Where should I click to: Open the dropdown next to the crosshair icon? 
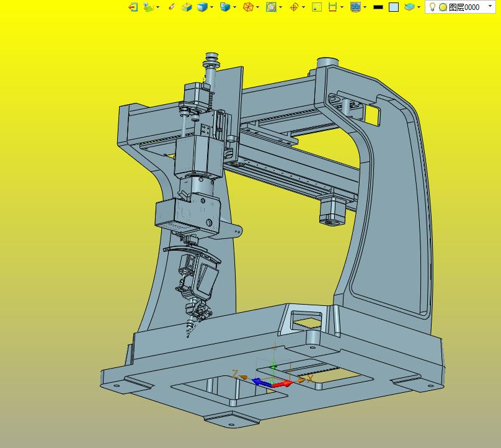303,7
